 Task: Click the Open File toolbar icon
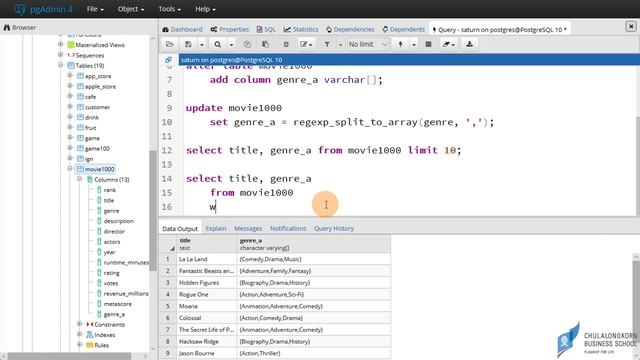point(170,44)
